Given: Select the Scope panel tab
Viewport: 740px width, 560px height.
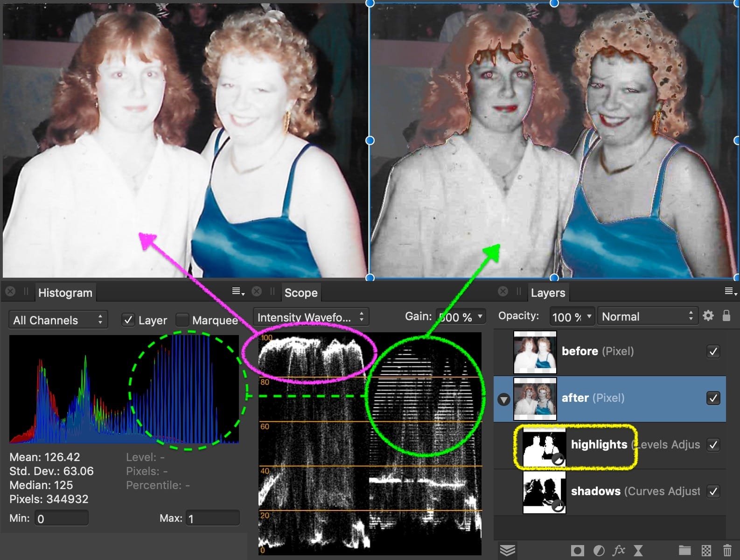Looking at the screenshot, I should pyautogui.click(x=300, y=293).
